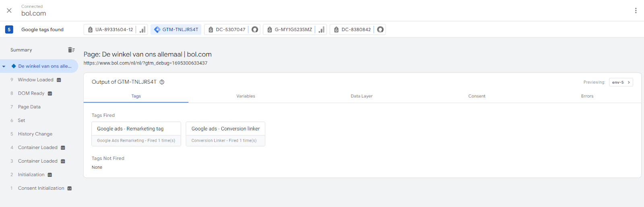Click the code icon next to Consent Initialization
The image size is (644, 207).
point(70,188)
